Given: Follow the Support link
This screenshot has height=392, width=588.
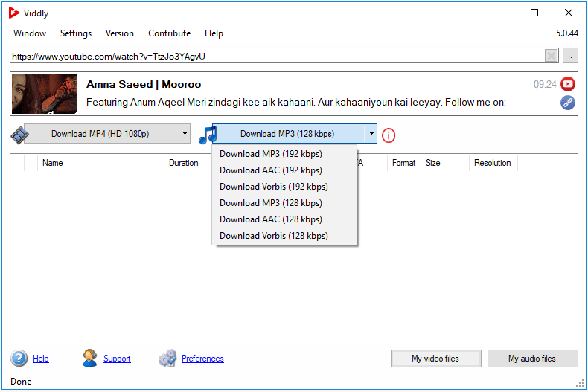Looking at the screenshot, I should point(117,359).
